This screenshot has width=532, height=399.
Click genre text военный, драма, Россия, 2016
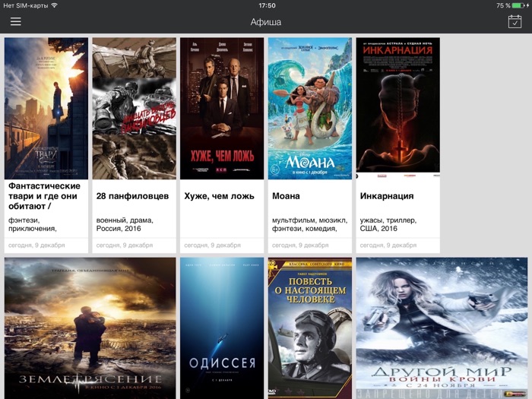125,224
